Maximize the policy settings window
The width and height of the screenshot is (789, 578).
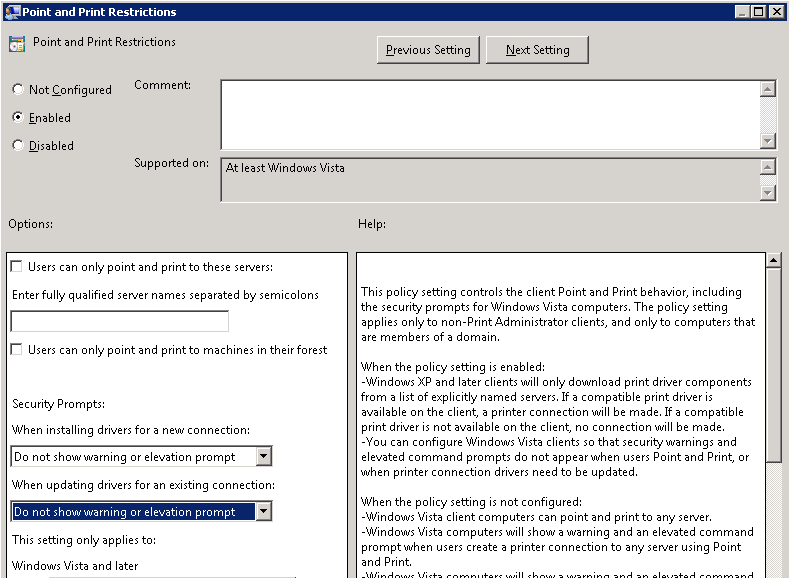tap(760, 11)
